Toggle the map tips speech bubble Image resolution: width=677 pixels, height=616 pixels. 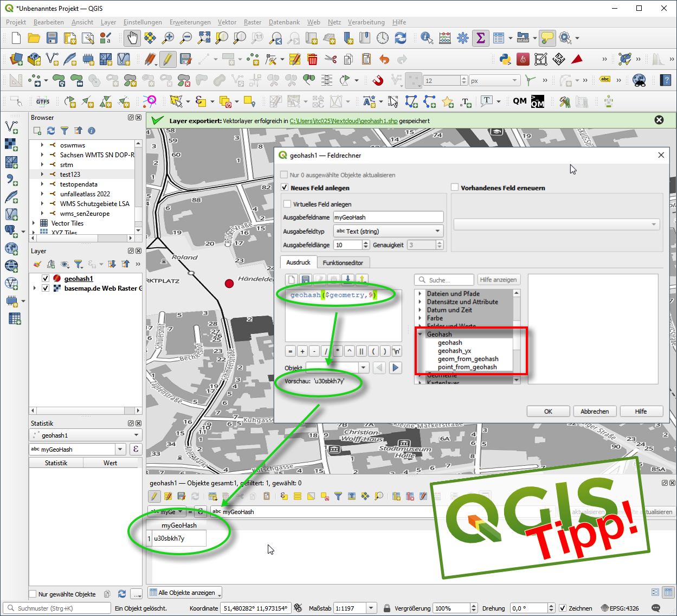[x=547, y=38]
